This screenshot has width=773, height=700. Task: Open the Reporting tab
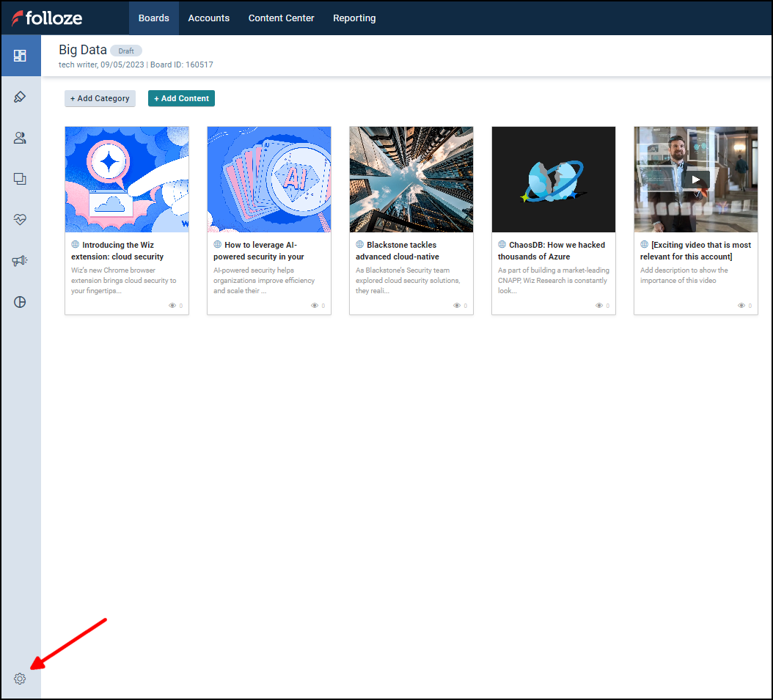354,18
